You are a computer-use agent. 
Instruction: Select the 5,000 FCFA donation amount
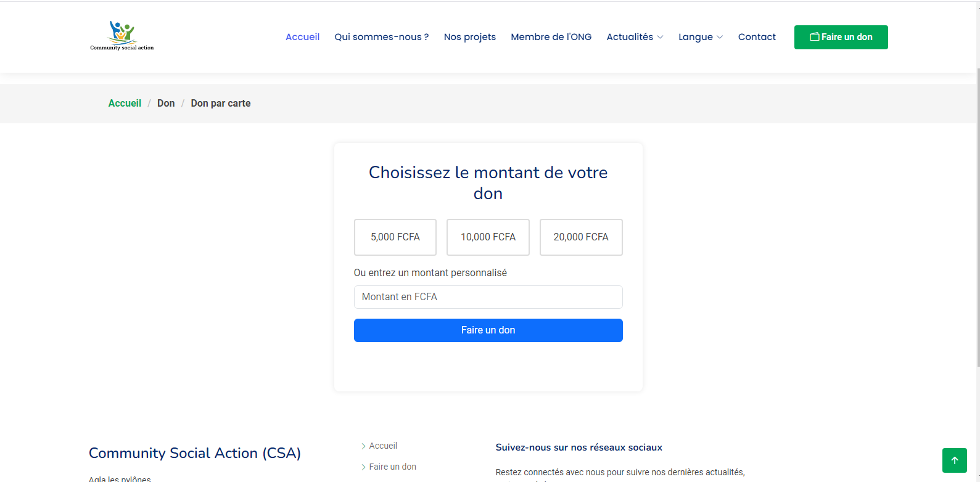[395, 237]
